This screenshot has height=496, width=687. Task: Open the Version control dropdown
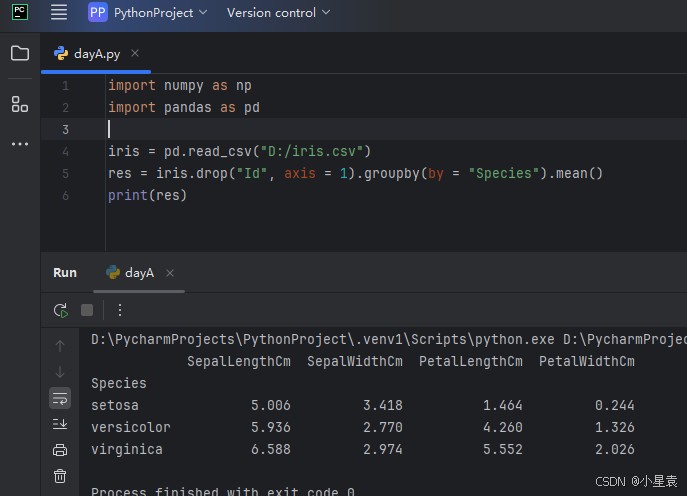click(272, 13)
